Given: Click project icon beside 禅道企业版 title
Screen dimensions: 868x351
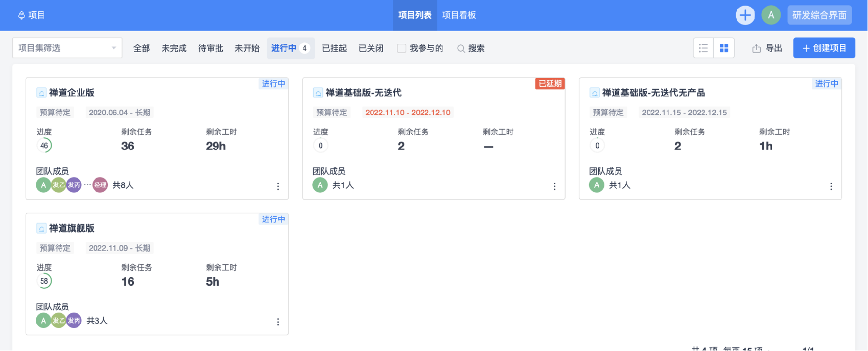Looking at the screenshot, I should pyautogui.click(x=41, y=93).
